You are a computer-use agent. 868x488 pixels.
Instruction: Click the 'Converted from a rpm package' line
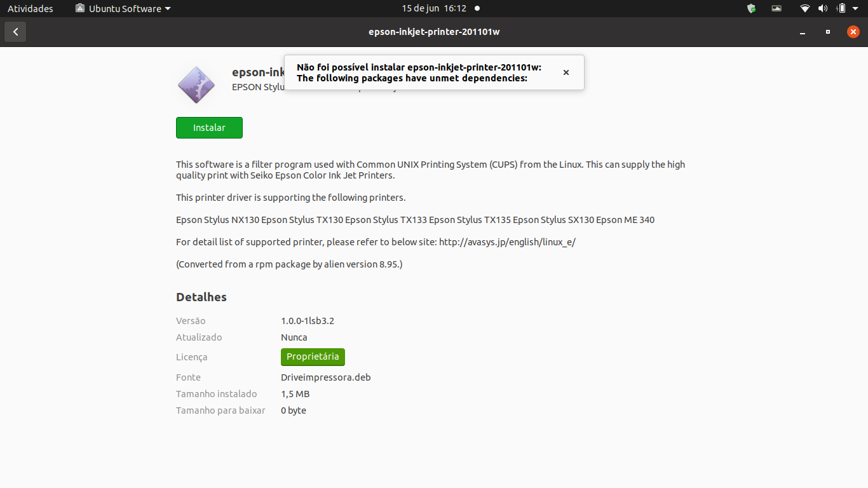click(x=289, y=264)
